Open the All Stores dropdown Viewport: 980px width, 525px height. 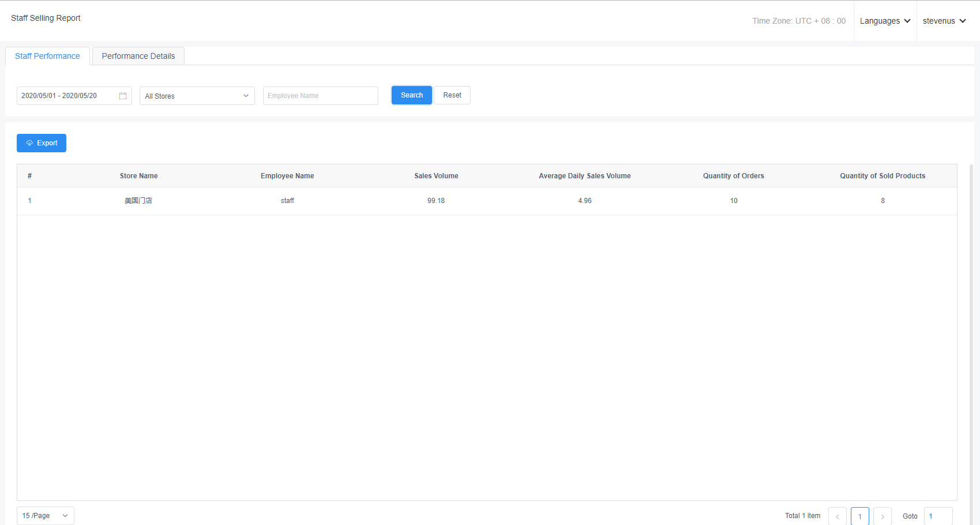(197, 96)
